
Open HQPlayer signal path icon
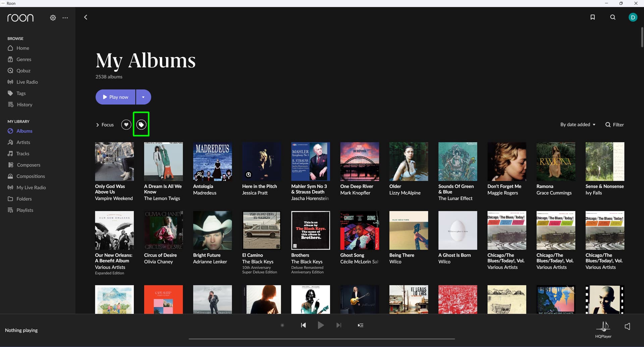click(x=603, y=326)
